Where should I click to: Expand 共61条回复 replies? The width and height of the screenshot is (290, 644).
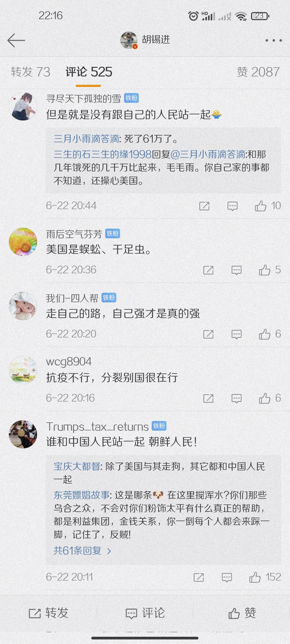click(82, 551)
